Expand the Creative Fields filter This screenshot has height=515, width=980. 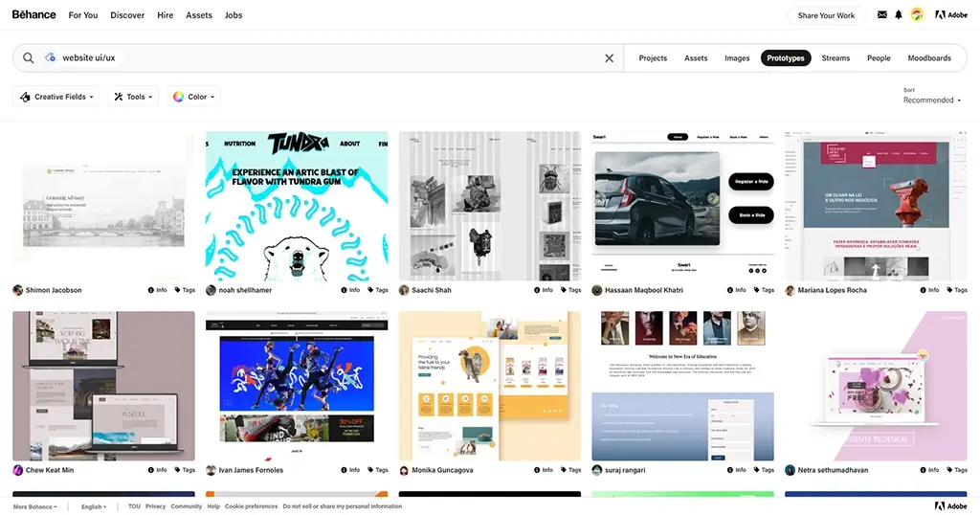click(56, 97)
